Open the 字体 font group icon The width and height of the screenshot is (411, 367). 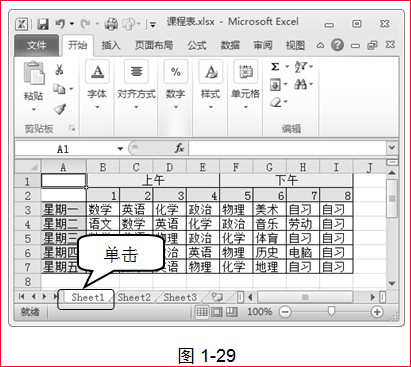97,71
